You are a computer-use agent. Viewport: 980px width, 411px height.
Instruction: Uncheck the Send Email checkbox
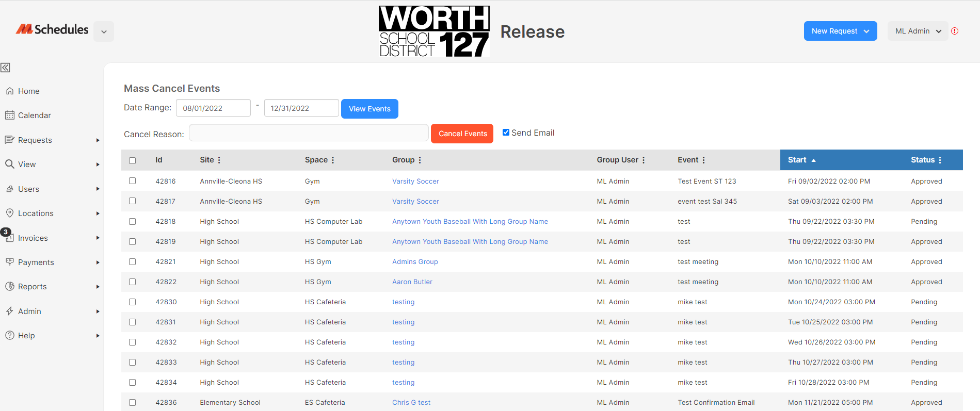click(x=506, y=133)
